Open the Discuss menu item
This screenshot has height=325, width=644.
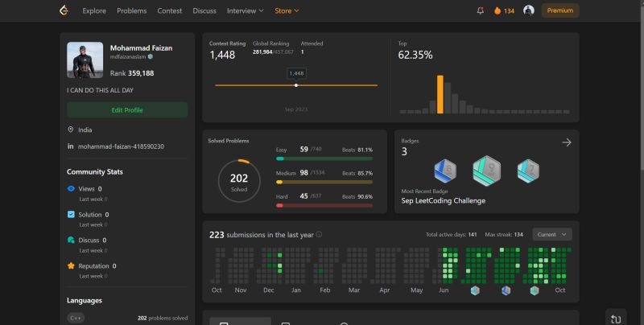[x=204, y=10]
